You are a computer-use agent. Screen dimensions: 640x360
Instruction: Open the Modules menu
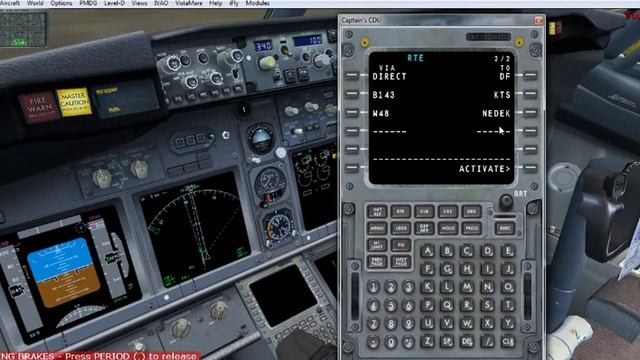(x=258, y=3)
